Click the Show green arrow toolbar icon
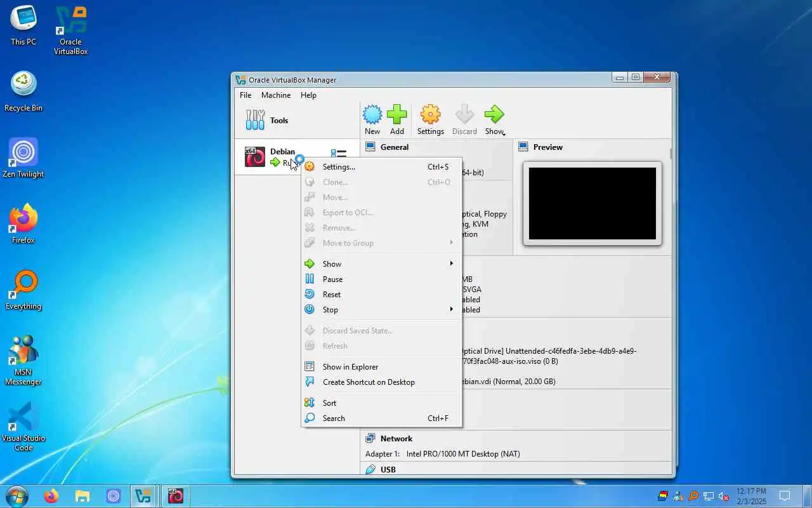 click(494, 115)
